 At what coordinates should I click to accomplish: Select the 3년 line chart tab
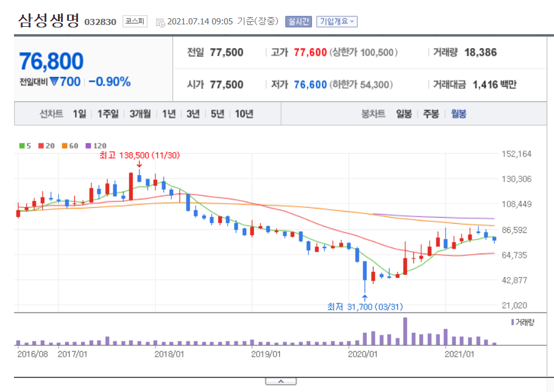pyautogui.click(x=193, y=114)
